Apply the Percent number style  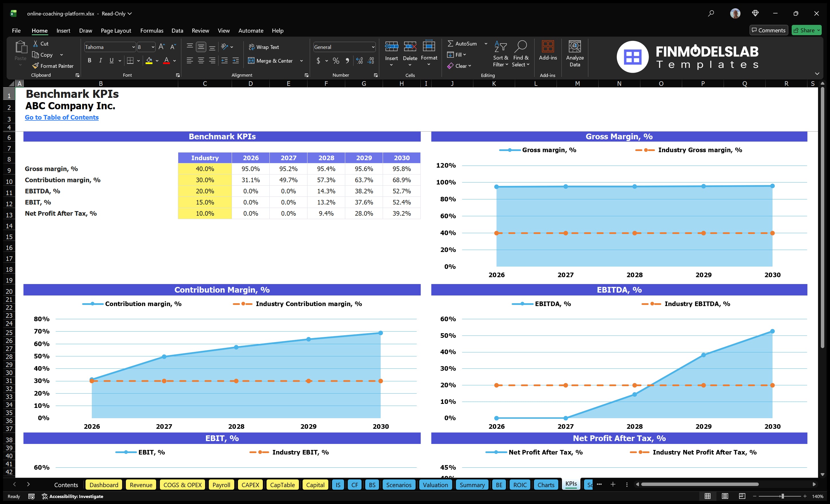pyautogui.click(x=336, y=61)
